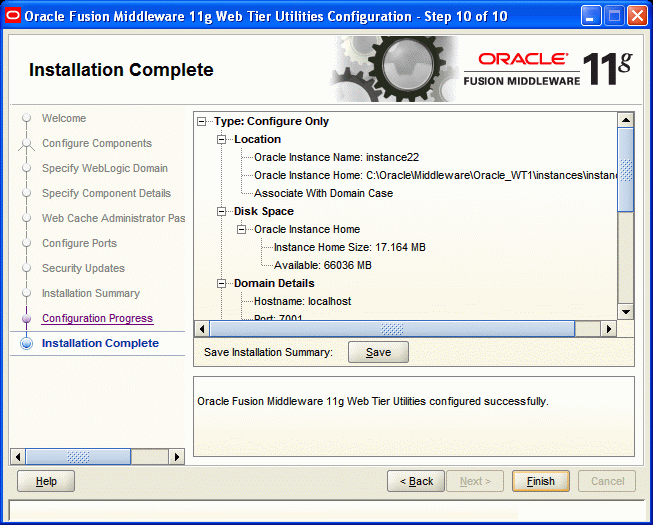The width and height of the screenshot is (653, 525).
Task: Click summary tree scroll up arrow
Action: coord(626,120)
